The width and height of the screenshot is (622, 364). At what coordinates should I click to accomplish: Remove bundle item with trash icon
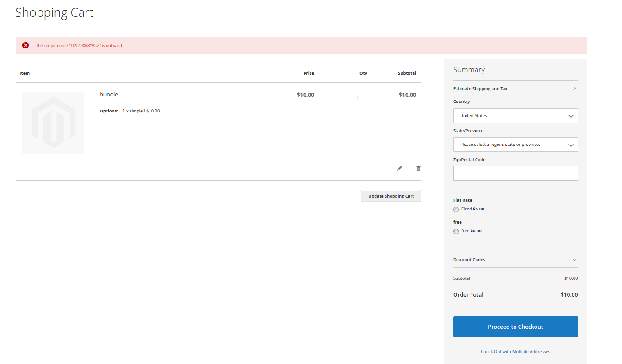pyautogui.click(x=418, y=168)
